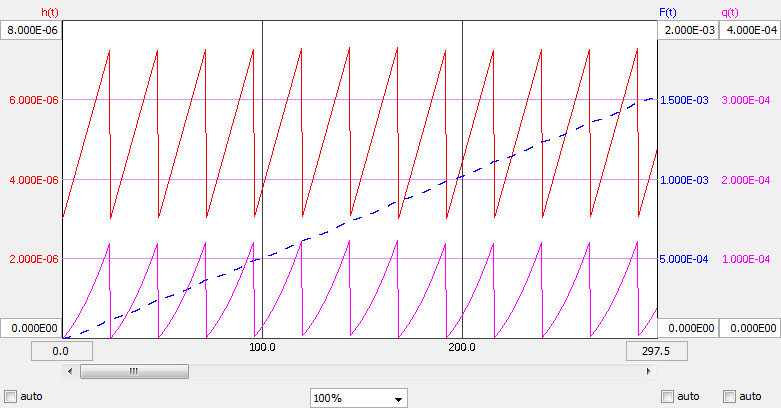Check the auto checkbox below the q(t) axis
The height and width of the screenshot is (408, 781).
(729, 396)
